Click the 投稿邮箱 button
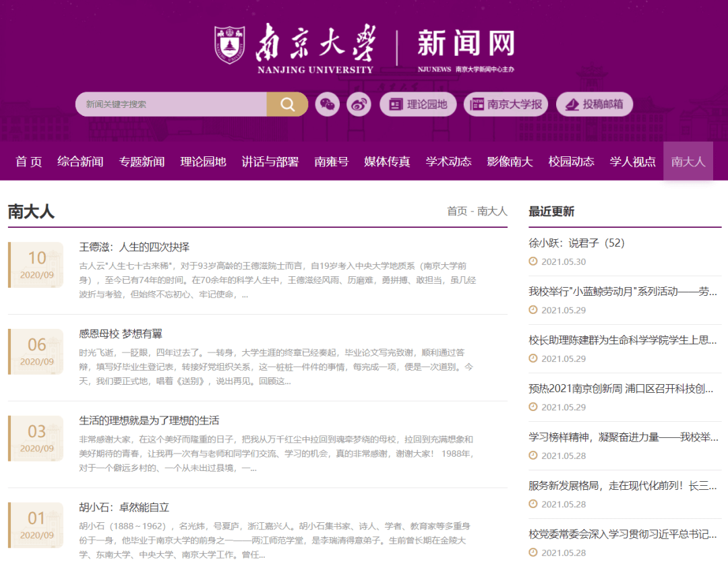 tap(595, 104)
